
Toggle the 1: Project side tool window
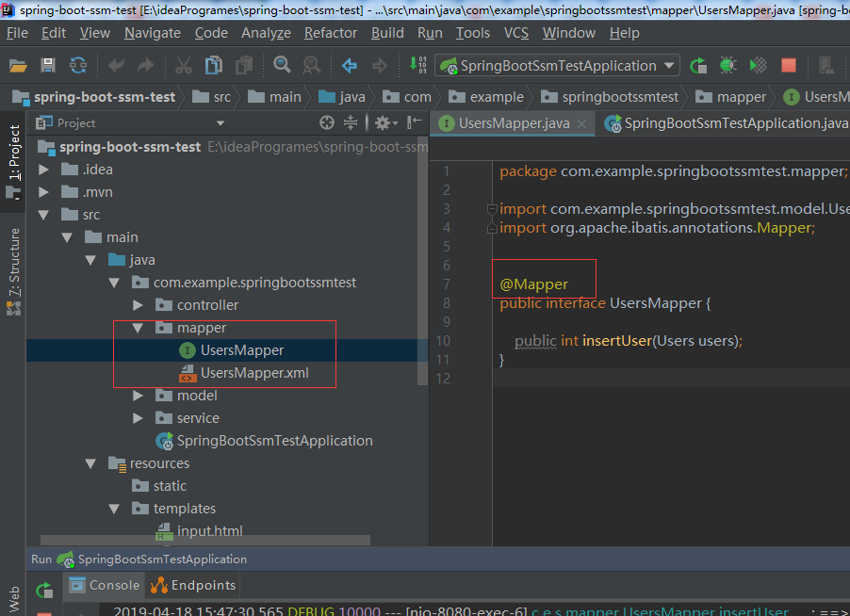coord(13,161)
